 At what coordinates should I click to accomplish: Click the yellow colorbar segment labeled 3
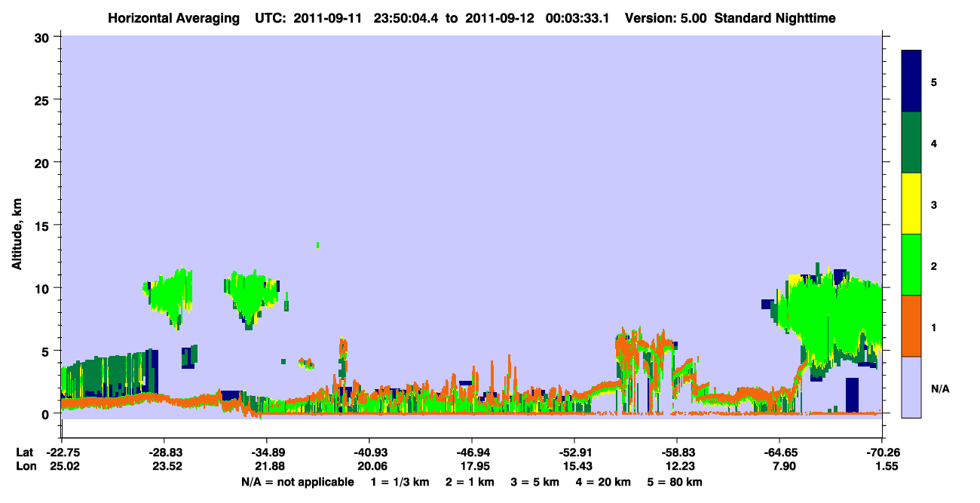(x=911, y=204)
